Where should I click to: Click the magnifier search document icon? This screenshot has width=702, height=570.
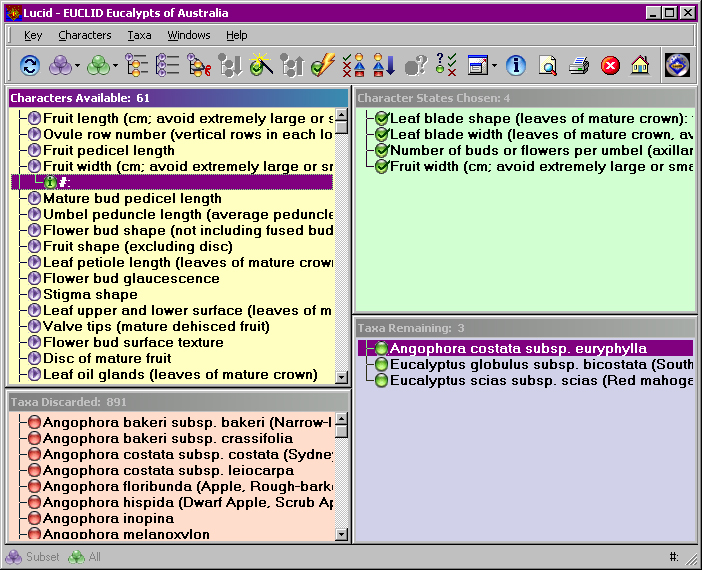548,66
